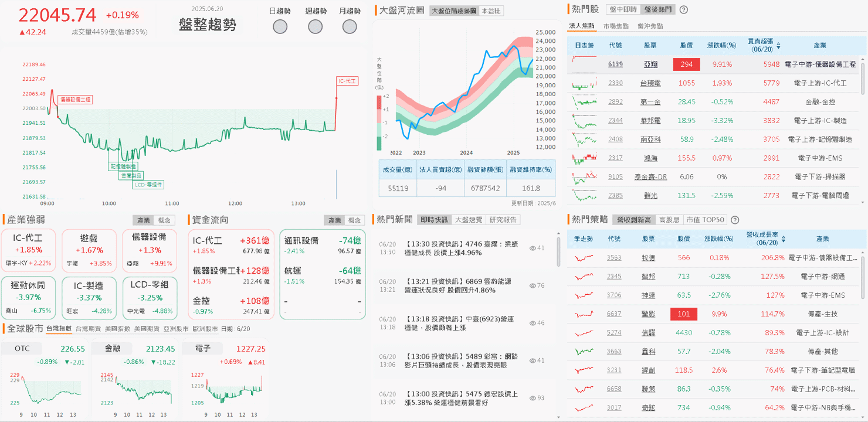This screenshot has height=422, width=868.
Task: Open stock code 6637 link
Action: click(614, 314)
